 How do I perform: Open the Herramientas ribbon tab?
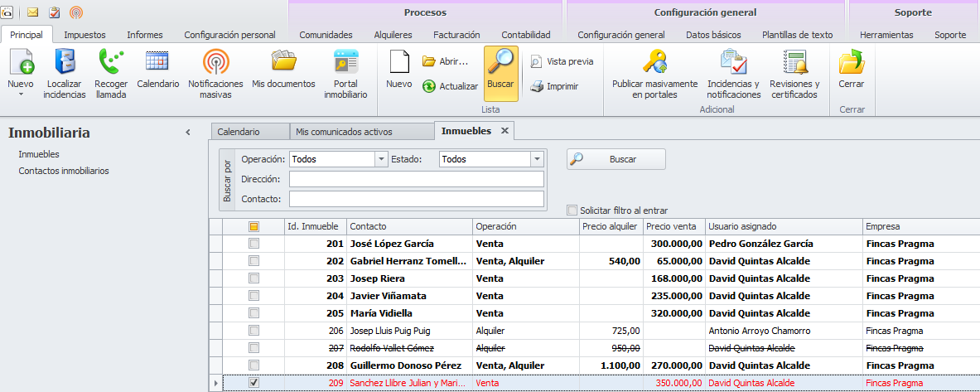point(886,35)
